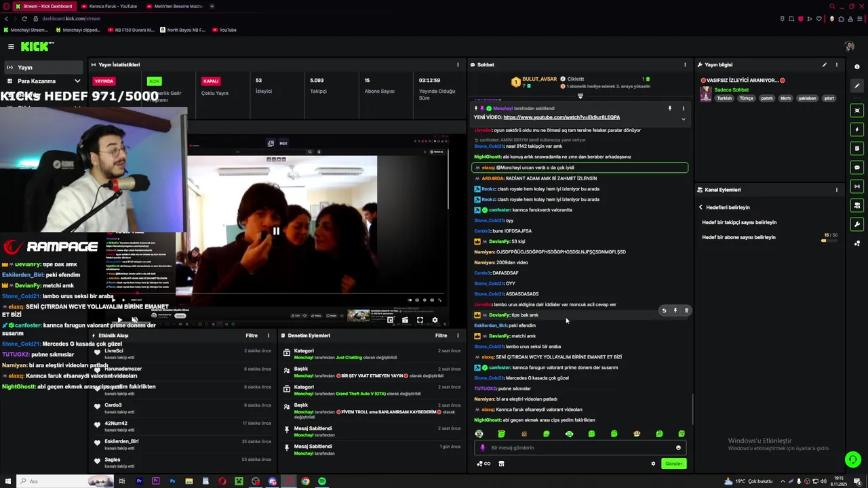The image size is (868, 488).
Task: Toggle the wrench stream info widget in the sidebar
Action: click(857, 224)
